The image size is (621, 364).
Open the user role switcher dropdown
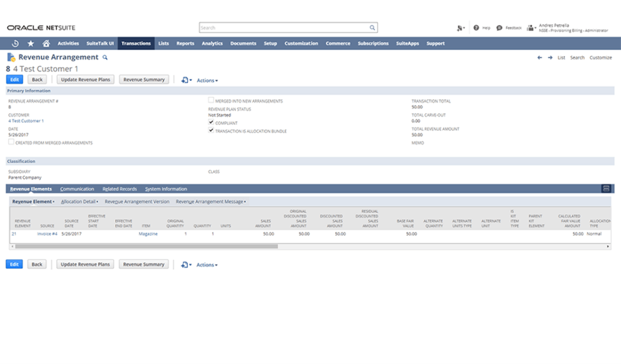coord(531,28)
